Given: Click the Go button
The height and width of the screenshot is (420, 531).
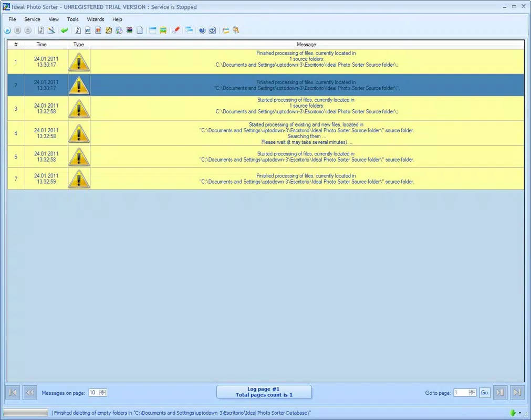Looking at the screenshot, I should (x=485, y=393).
